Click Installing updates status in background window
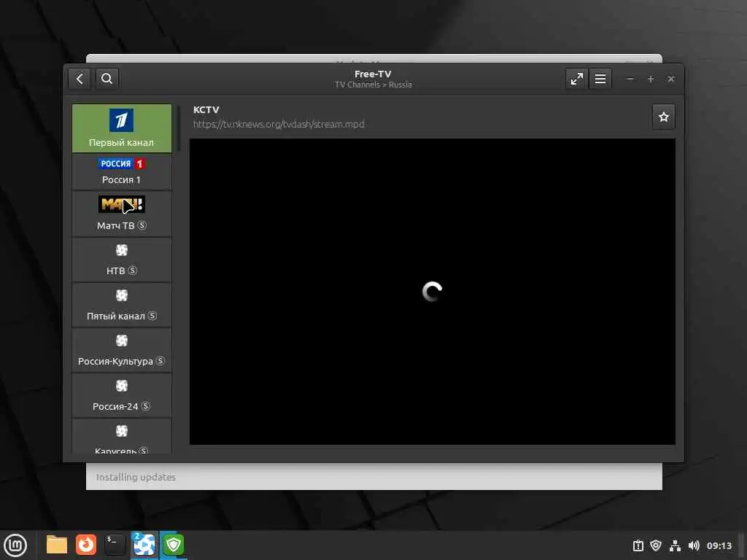The image size is (747, 560). coord(136,477)
